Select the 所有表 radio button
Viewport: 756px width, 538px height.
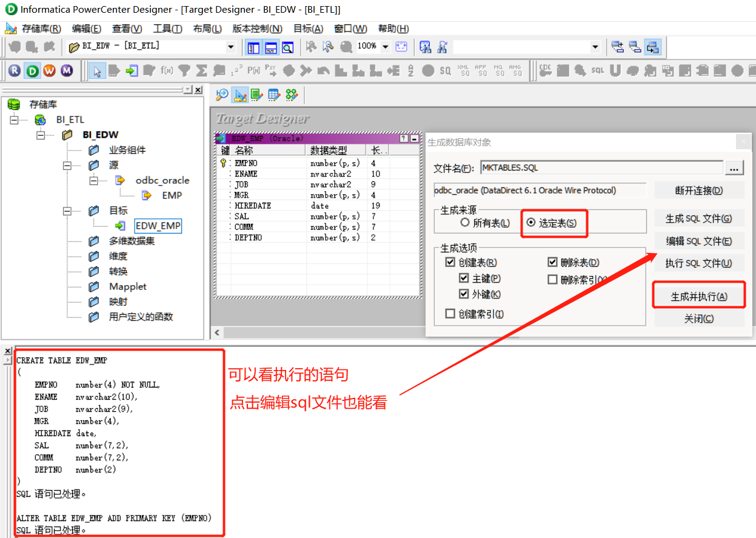tap(465, 223)
